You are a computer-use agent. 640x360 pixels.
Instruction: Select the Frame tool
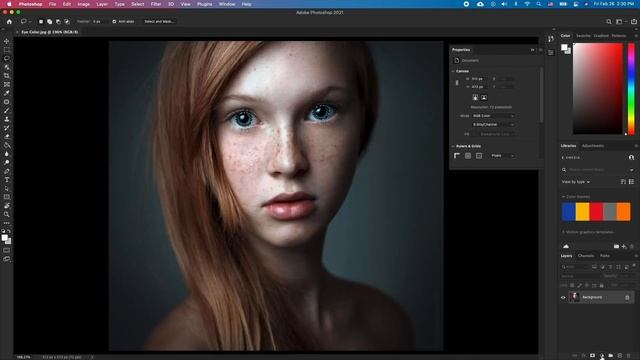click(7, 84)
